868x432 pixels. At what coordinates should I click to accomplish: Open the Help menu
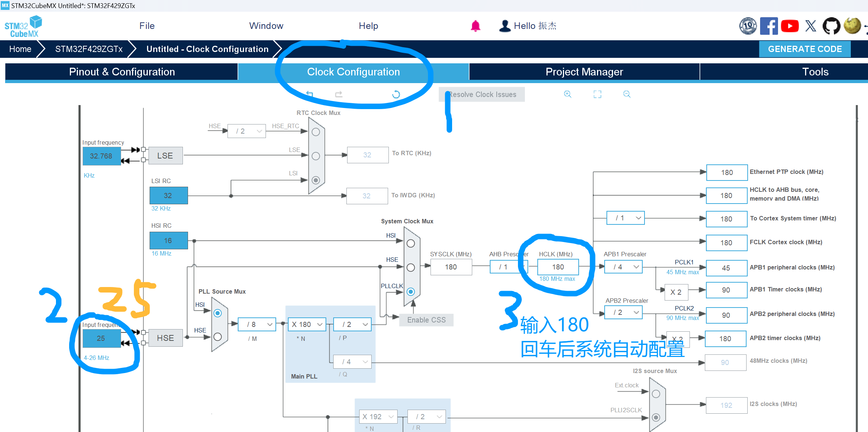368,26
